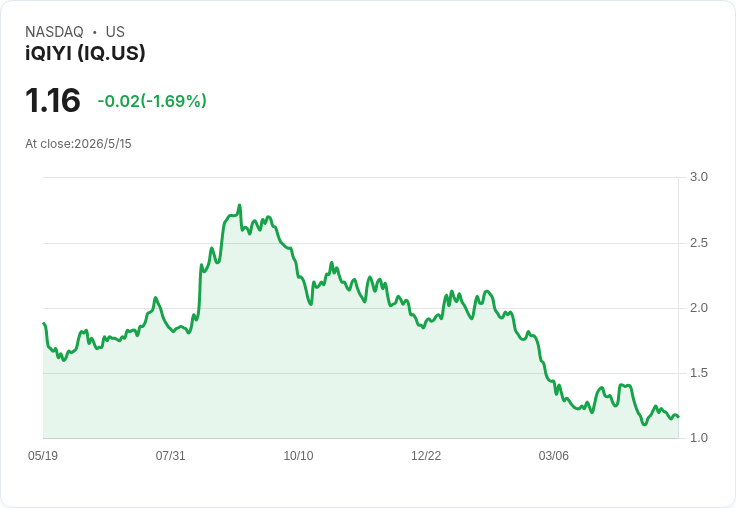The height and width of the screenshot is (508, 736).
Task: Click the leftmost start of the price line
Action: [44, 323]
